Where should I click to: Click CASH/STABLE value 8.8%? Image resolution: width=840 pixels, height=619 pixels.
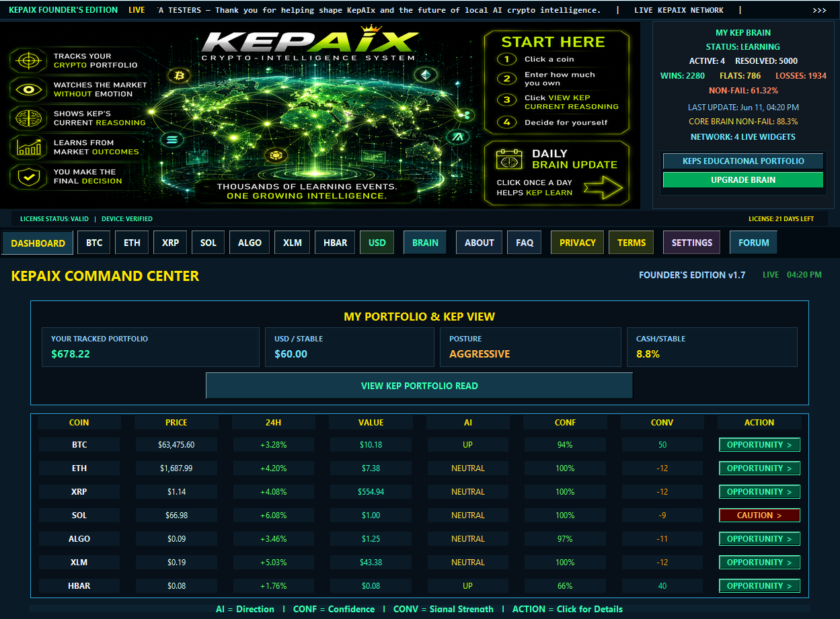coord(648,354)
